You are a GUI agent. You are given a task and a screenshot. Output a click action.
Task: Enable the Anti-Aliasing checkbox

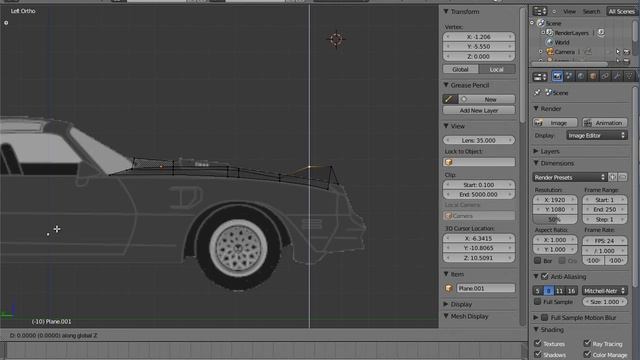pyautogui.click(x=544, y=276)
